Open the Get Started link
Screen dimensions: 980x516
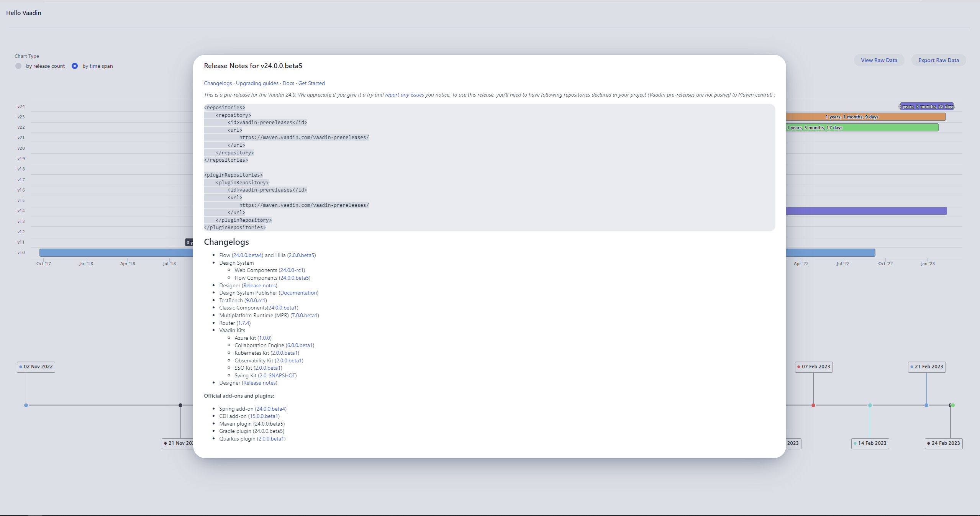click(x=311, y=83)
